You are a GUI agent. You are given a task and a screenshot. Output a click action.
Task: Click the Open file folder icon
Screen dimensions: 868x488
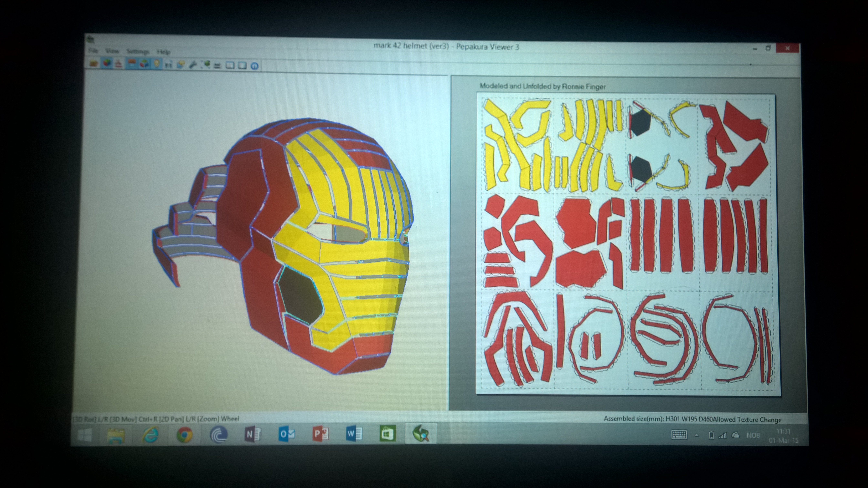click(x=93, y=64)
